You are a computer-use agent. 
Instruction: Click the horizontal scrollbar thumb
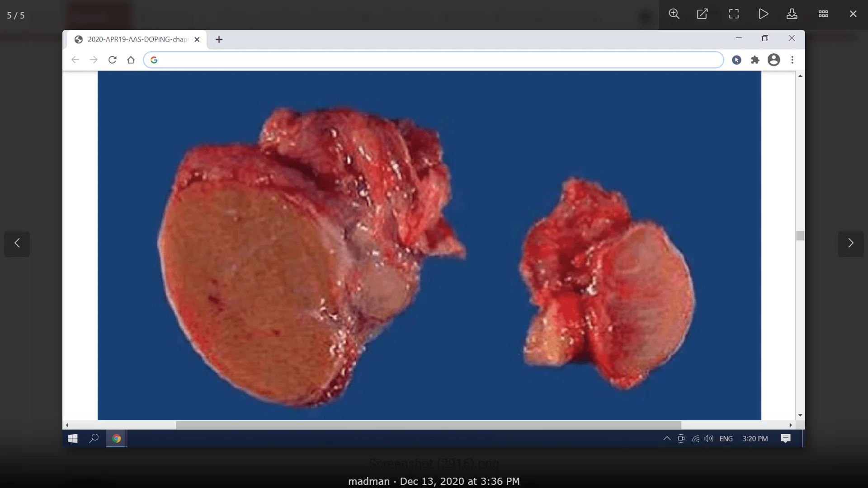(x=429, y=425)
